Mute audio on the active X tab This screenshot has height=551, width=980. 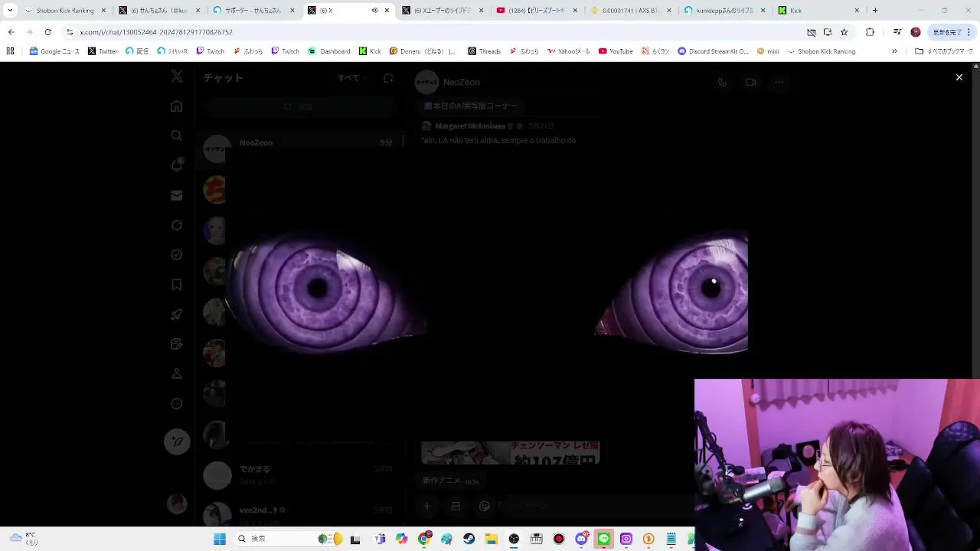374,11
